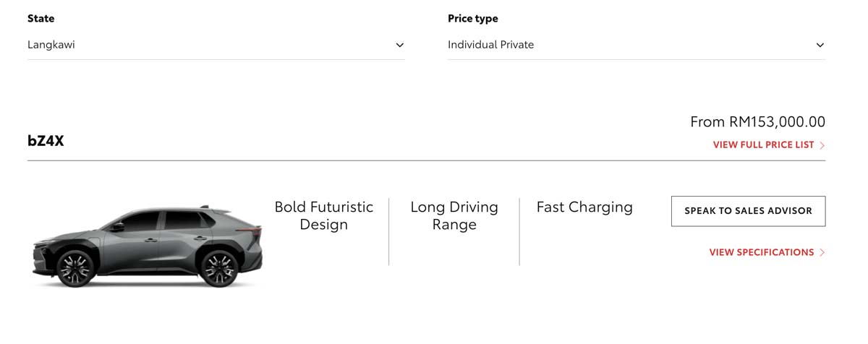Image resolution: width=868 pixels, height=344 pixels.
Task: Follow the View Specifications link
Action: (762, 252)
